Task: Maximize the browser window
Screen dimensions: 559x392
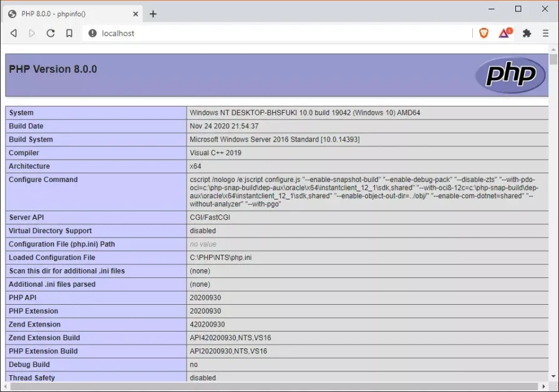Action: point(518,9)
